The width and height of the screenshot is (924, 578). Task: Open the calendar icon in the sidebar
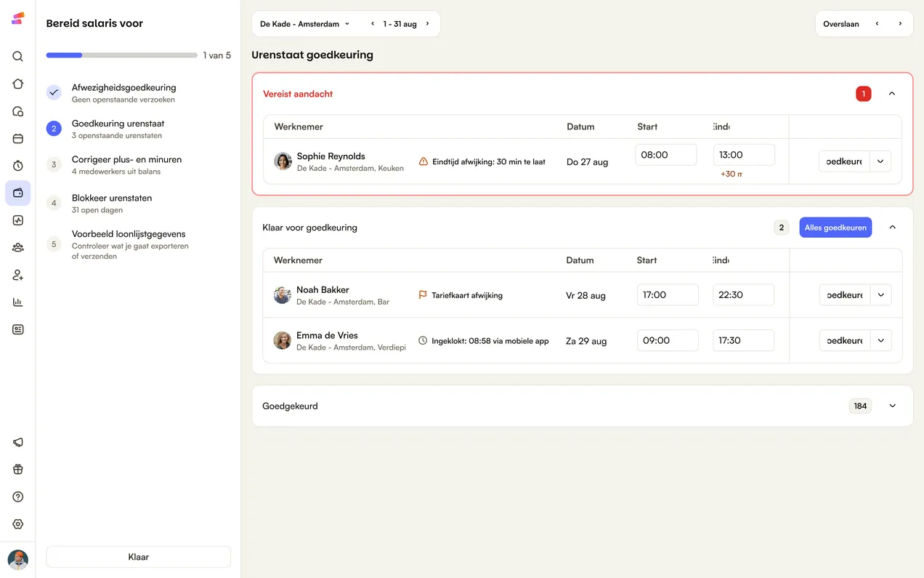tap(18, 138)
